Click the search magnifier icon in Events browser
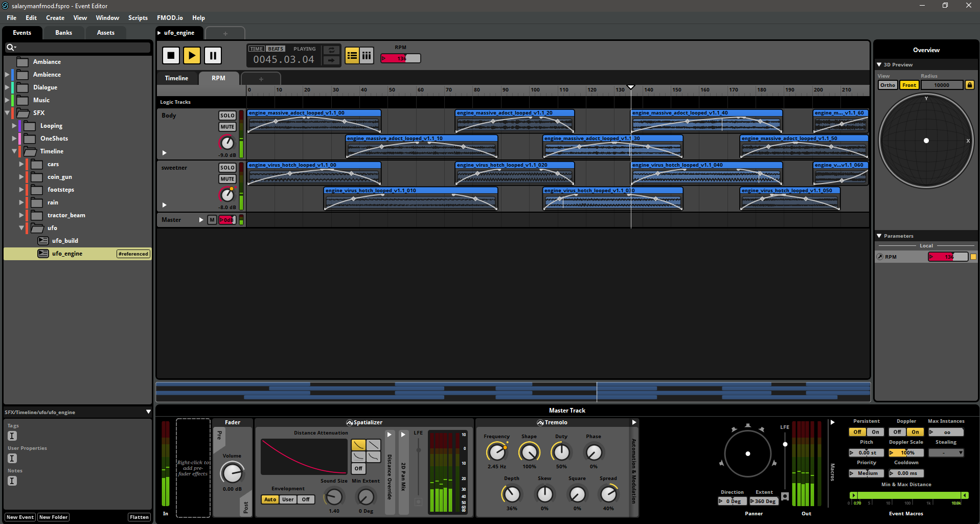 point(10,48)
